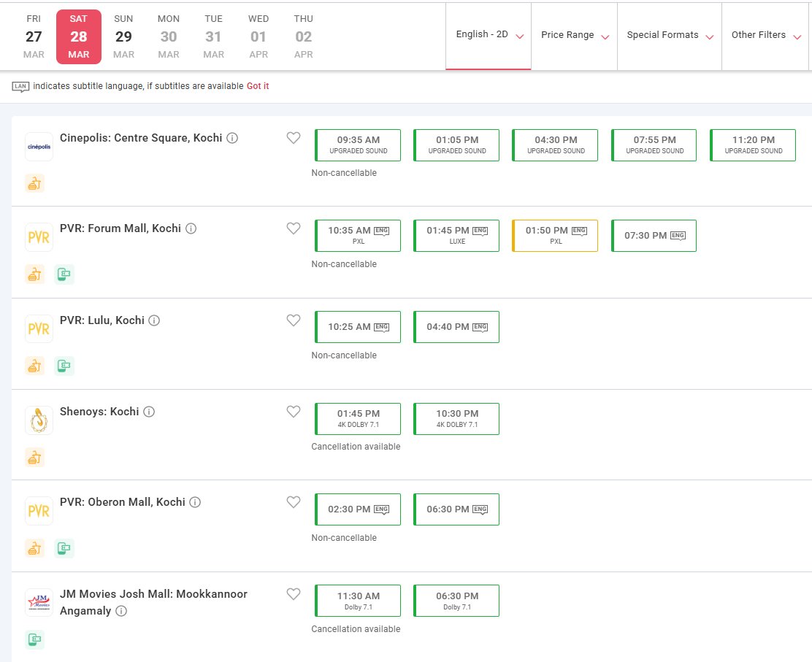
Task: Click M-ticket icon under JM Movies Josh Mall
Action: coord(35,640)
